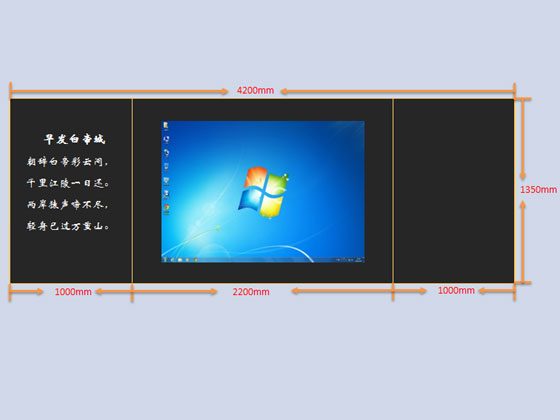Image resolution: width=560 pixels, height=420 pixels.
Task: Launch Chrome from the Windows taskbar
Action: pos(195,260)
